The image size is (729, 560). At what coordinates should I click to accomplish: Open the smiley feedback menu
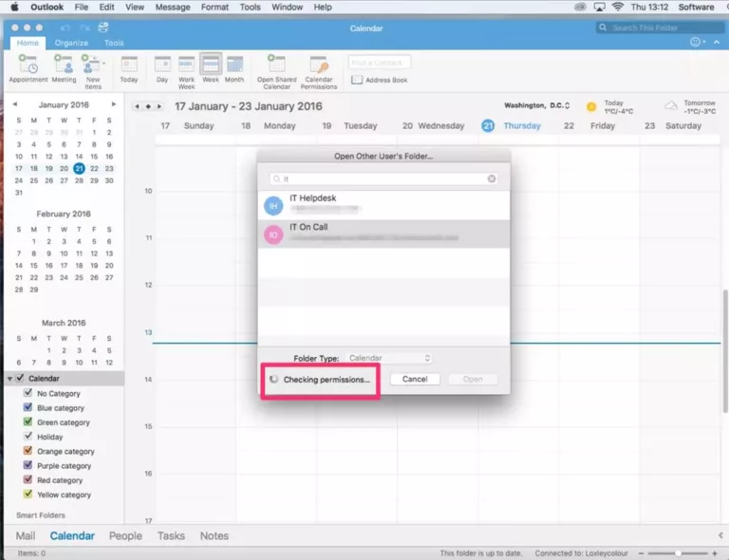click(698, 43)
